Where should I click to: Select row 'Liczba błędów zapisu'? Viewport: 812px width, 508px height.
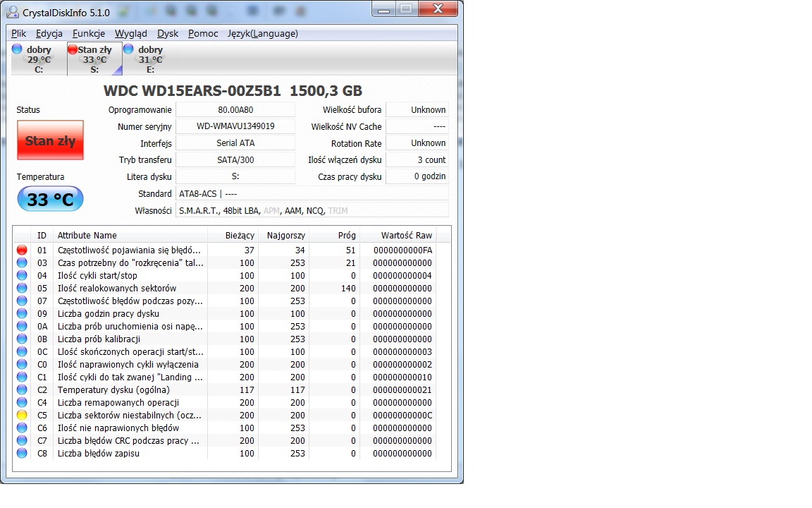pos(226,453)
